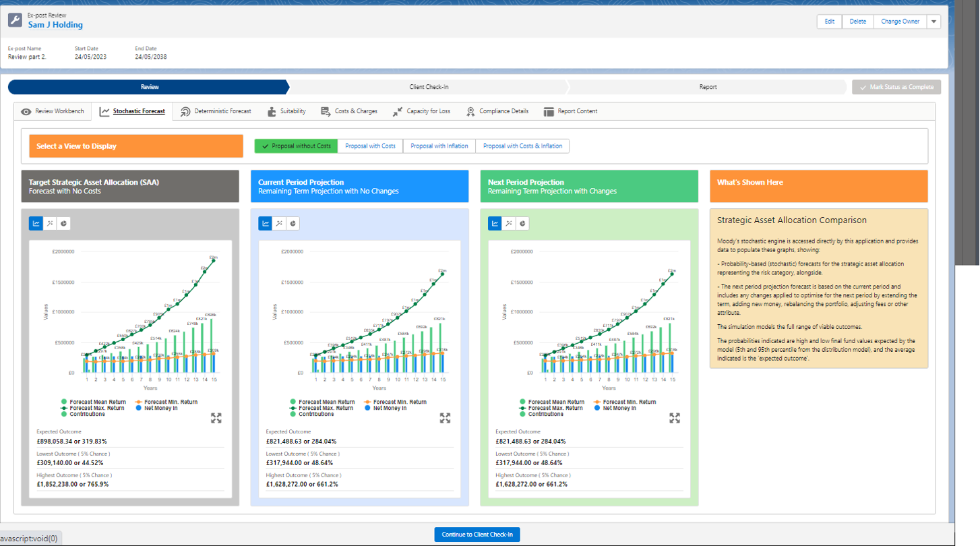Click the Ex-post Name Review part 2. value
980x546 pixels.
27,57
